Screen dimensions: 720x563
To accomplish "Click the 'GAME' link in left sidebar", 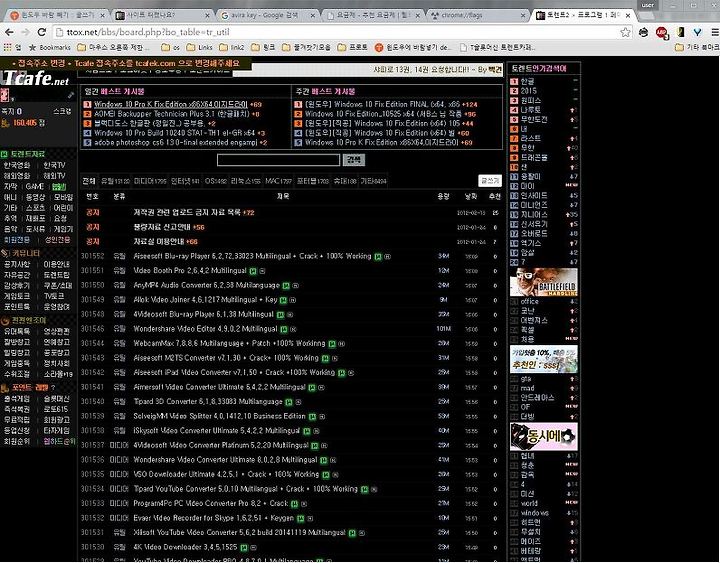I will pos(34,186).
